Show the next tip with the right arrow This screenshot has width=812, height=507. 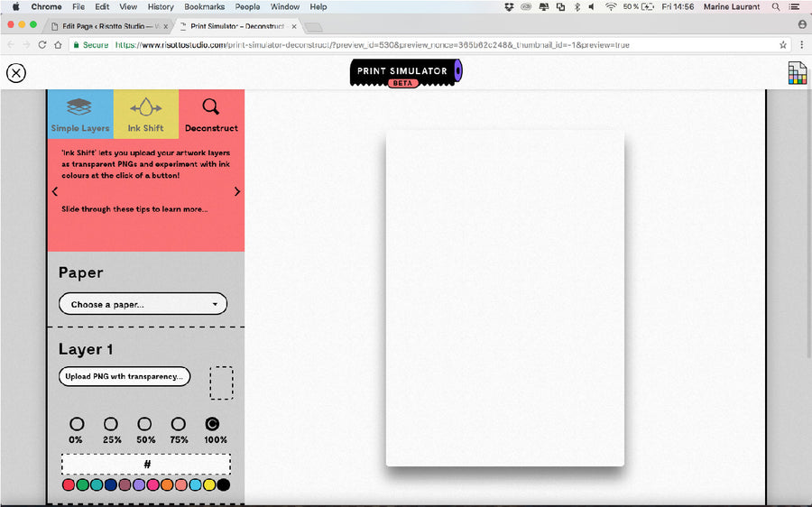coord(237,191)
